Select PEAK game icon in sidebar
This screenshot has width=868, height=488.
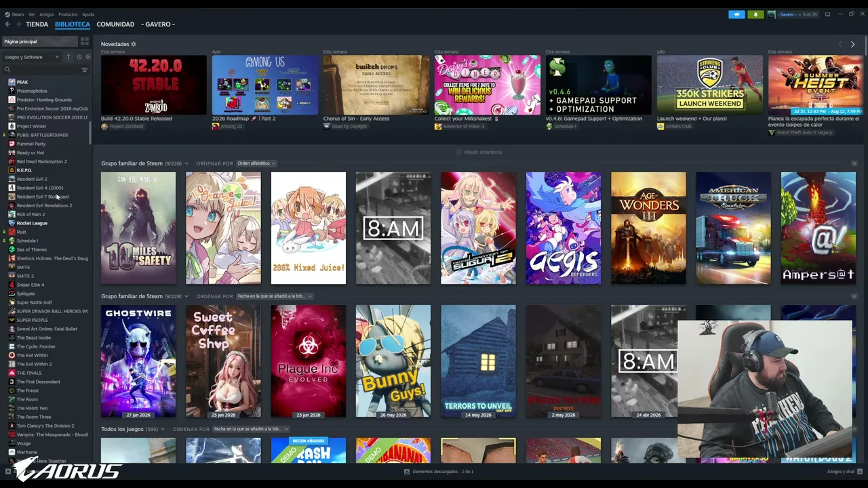click(12, 82)
